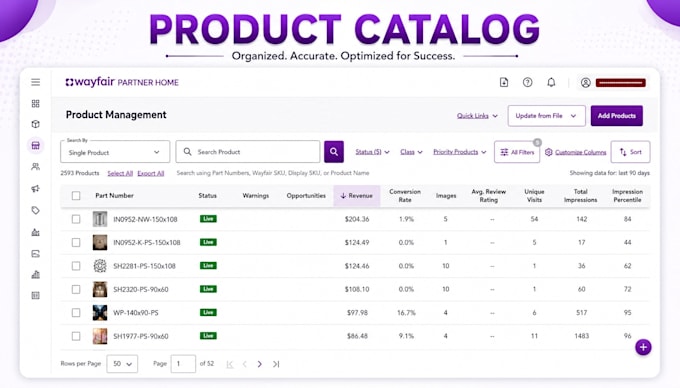Open the All Filters button
Screen dimensions: 680x388
pos(517,152)
